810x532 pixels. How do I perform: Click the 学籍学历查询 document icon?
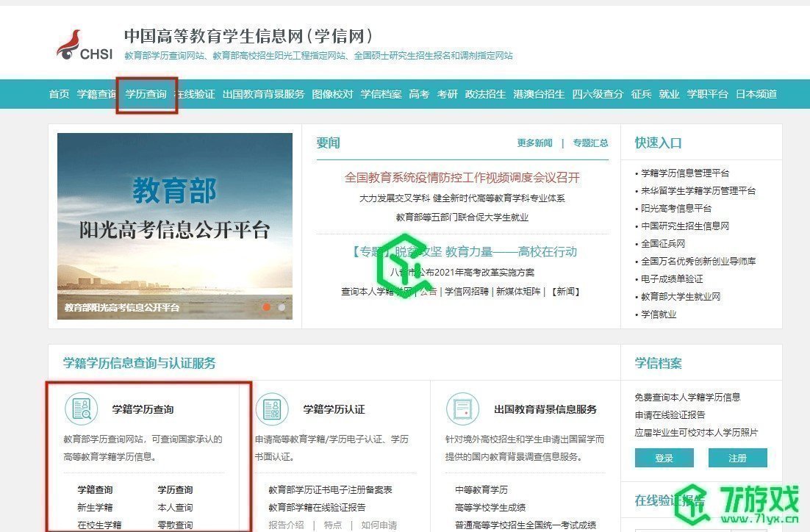click(81, 409)
